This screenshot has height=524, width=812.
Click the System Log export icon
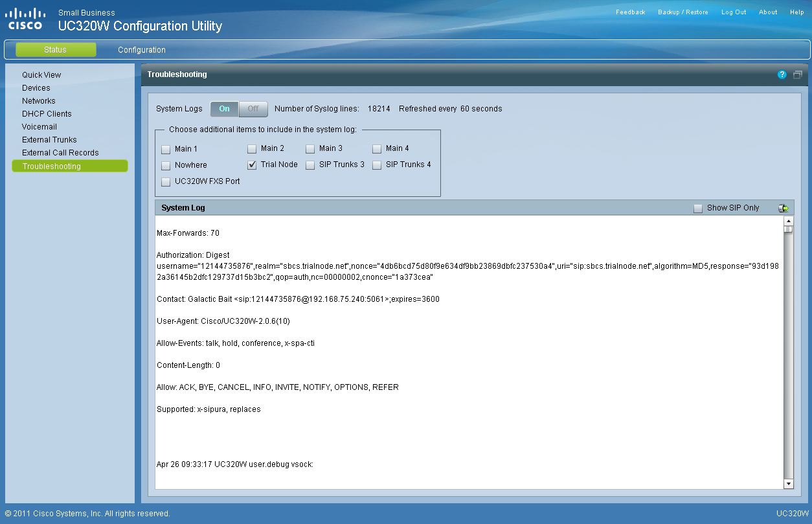point(784,208)
